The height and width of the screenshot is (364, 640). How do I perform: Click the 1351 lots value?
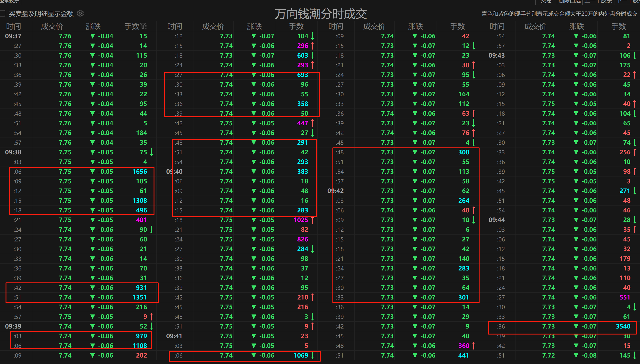139,297
